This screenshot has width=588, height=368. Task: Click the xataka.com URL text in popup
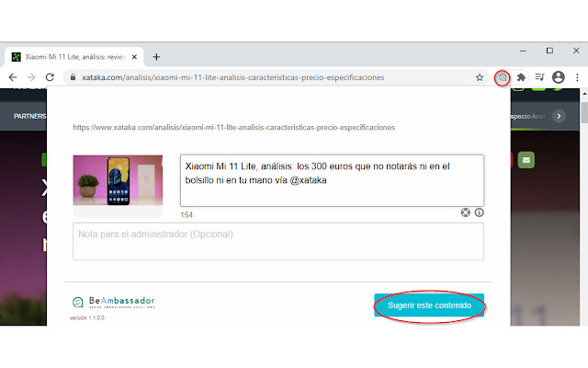(x=234, y=128)
